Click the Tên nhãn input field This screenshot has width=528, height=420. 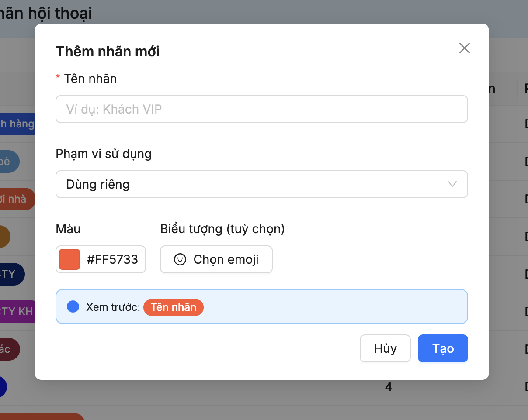pos(262,109)
